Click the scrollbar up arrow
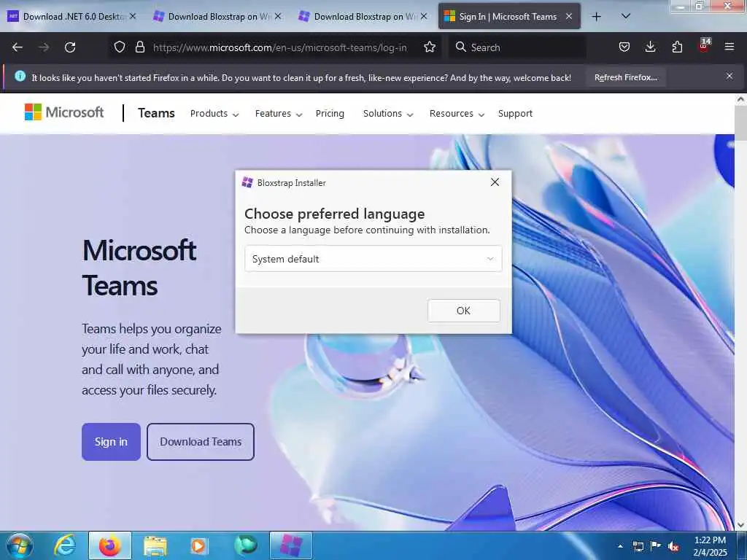The width and height of the screenshot is (747, 560). click(740, 99)
